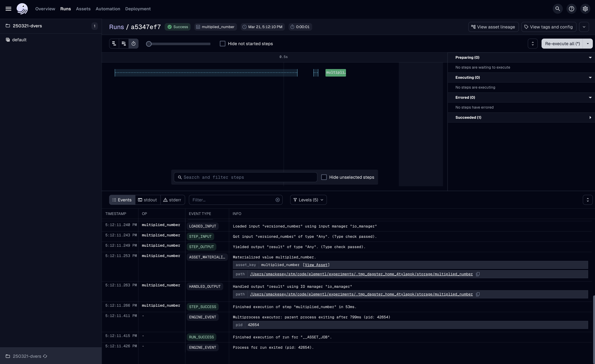This screenshot has width=595, height=364.
Task: Open the help question mark icon
Action: point(571,9)
